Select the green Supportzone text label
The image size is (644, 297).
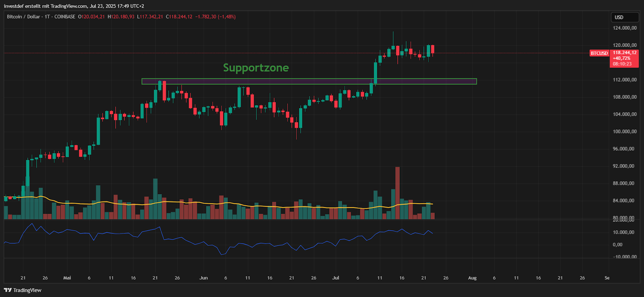pos(256,68)
